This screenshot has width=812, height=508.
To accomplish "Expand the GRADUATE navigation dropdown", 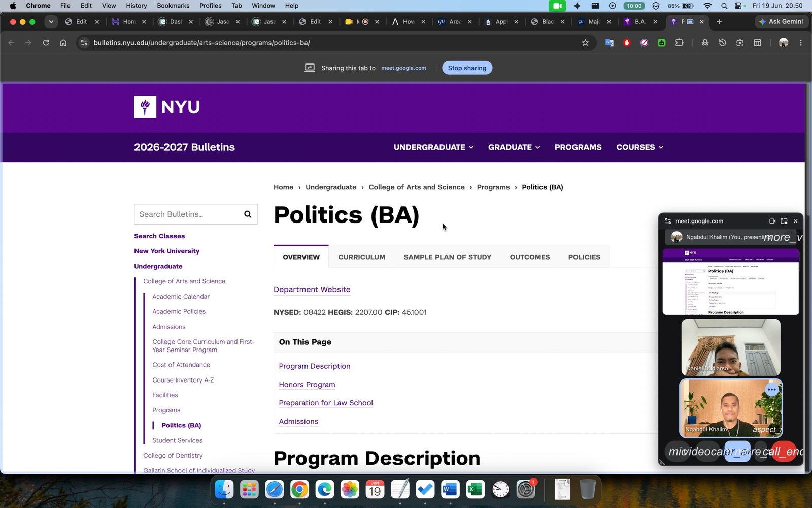I will (x=514, y=147).
